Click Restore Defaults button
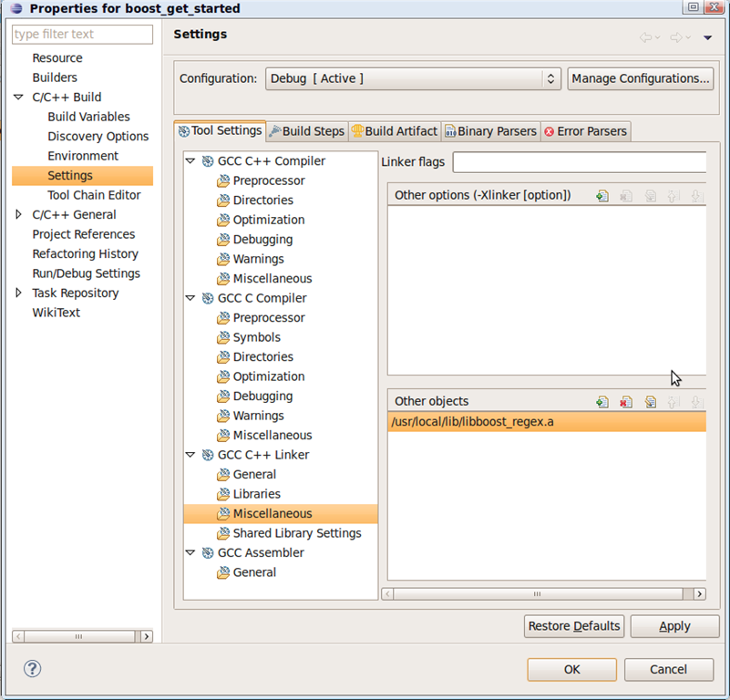730x700 pixels. (x=574, y=626)
